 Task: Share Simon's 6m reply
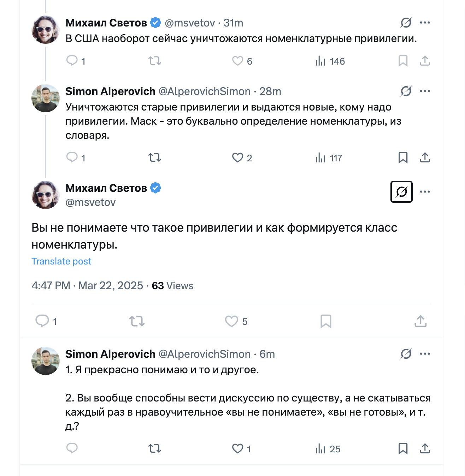click(425, 448)
